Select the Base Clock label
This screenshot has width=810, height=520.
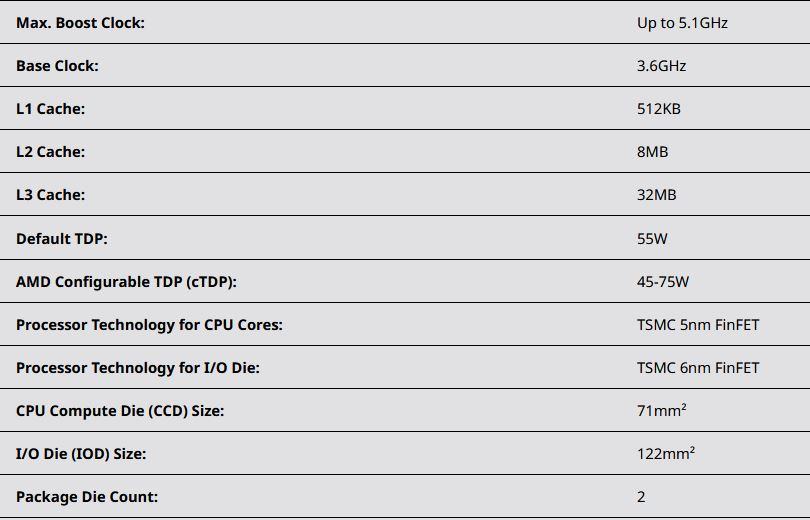(57, 66)
